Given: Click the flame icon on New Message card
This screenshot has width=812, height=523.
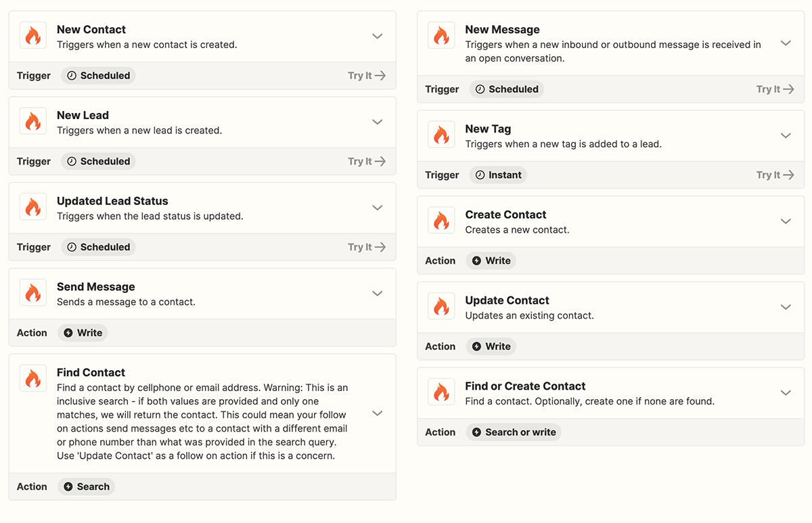Looking at the screenshot, I should (x=441, y=36).
